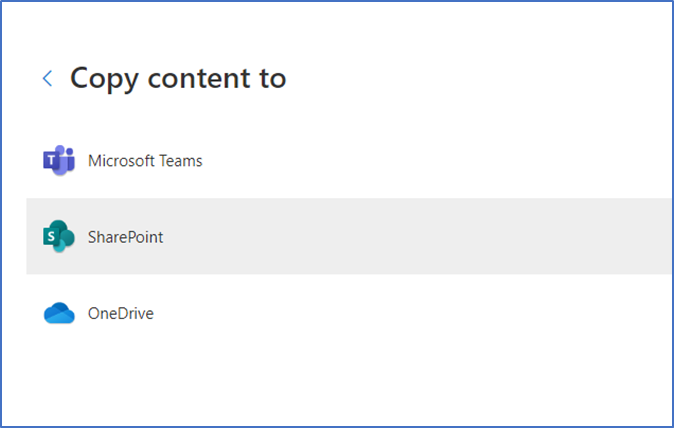Click the word "Microsoft" in first option
The image size is (674, 428).
point(121,161)
